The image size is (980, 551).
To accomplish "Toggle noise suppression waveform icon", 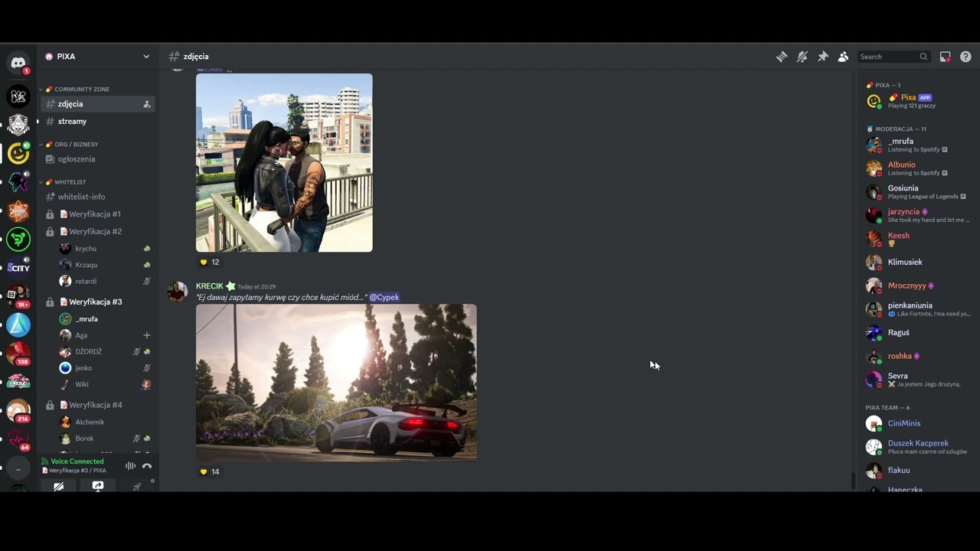I will (131, 465).
